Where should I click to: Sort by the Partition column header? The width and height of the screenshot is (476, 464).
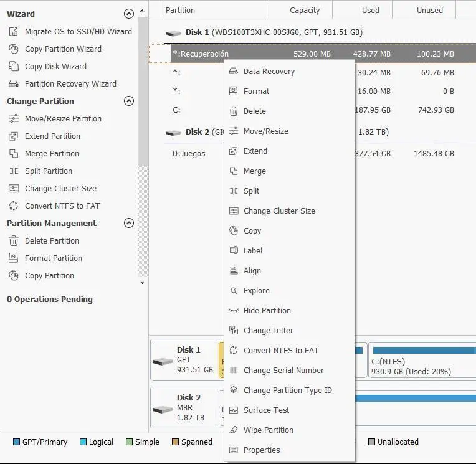click(x=216, y=11)
